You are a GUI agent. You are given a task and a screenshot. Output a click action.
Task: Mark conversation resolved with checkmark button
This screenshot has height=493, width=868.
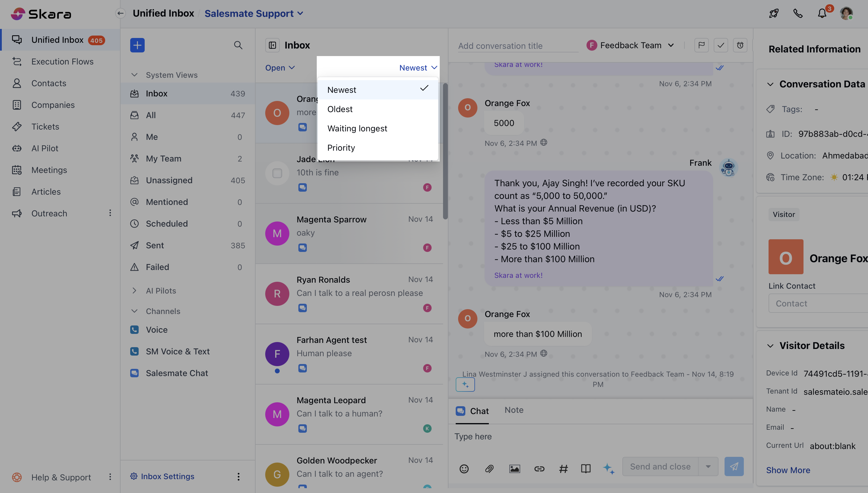720,45
